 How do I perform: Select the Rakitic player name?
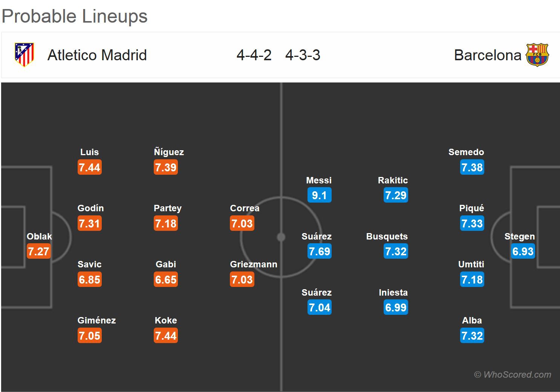(393, 180)
